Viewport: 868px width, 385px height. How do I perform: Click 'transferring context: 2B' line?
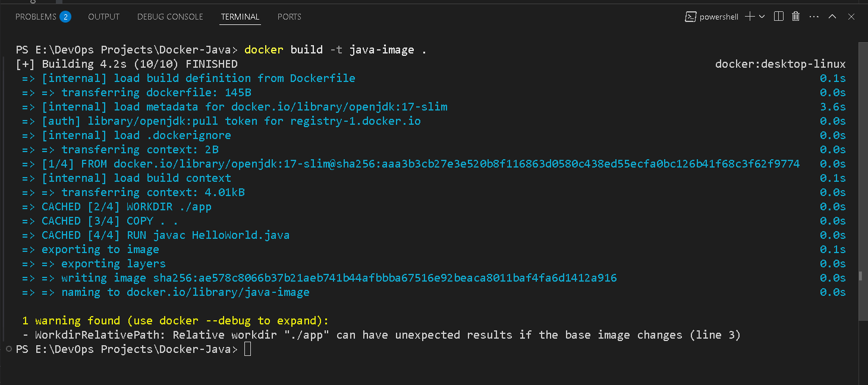tap(120, 150)
